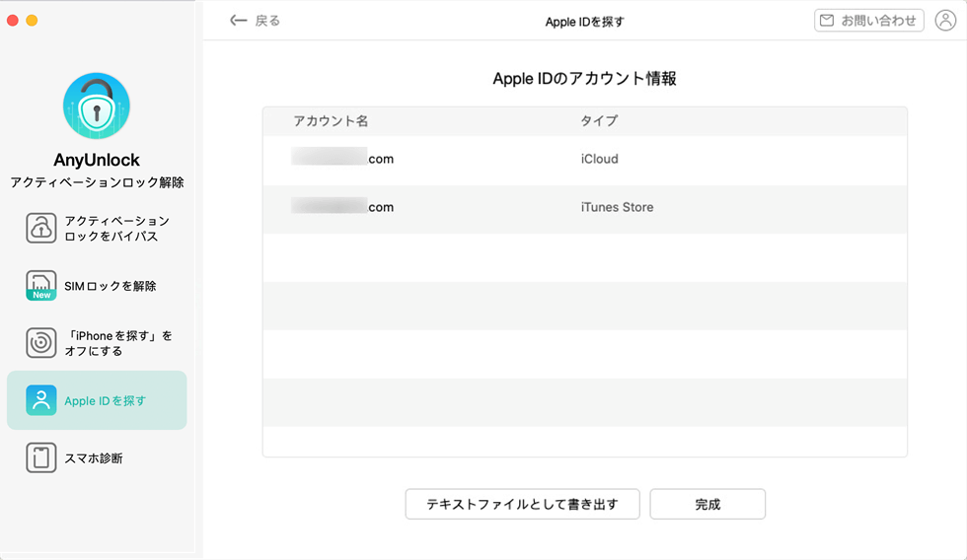
Task: Click the back arrow icon
Action: (238, 21)
